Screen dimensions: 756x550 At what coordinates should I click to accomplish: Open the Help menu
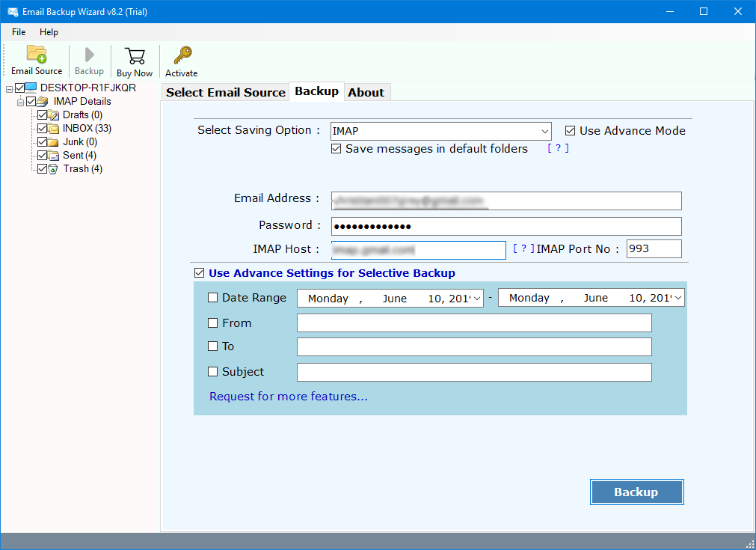pos(49,32)
